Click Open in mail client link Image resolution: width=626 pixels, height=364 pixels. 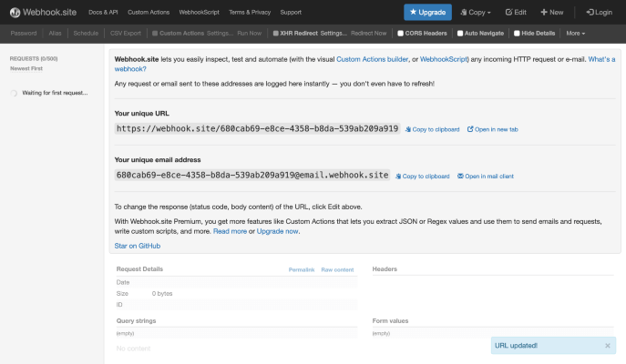point(486,177)
